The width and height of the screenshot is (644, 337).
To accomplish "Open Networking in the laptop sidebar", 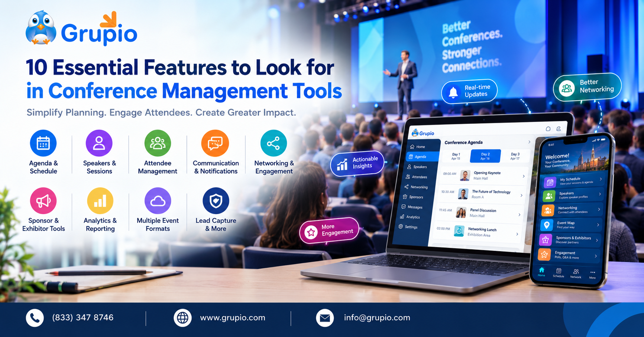I will 416,187.
